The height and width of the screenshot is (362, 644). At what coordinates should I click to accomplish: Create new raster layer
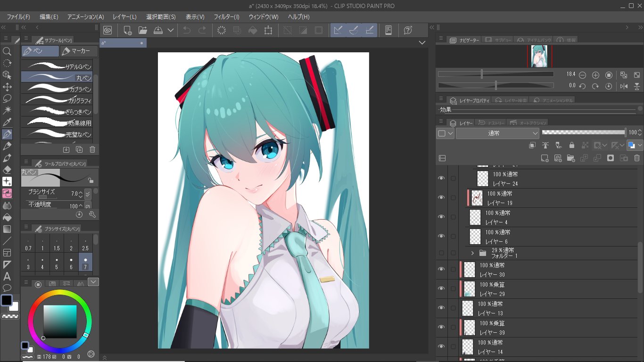tap(545, 158)
